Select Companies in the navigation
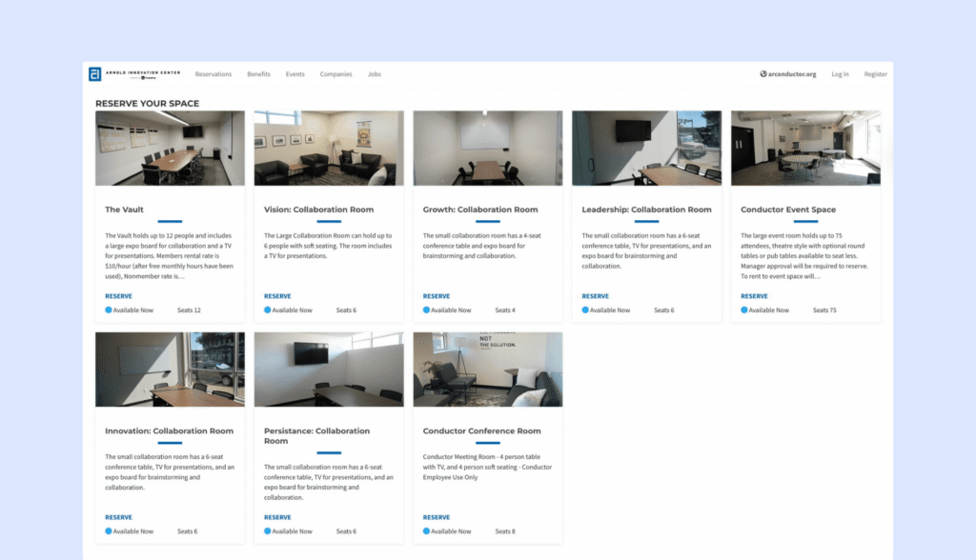This screenshot has height=560, width=976. pyautogui.click(x=335, y=73)
